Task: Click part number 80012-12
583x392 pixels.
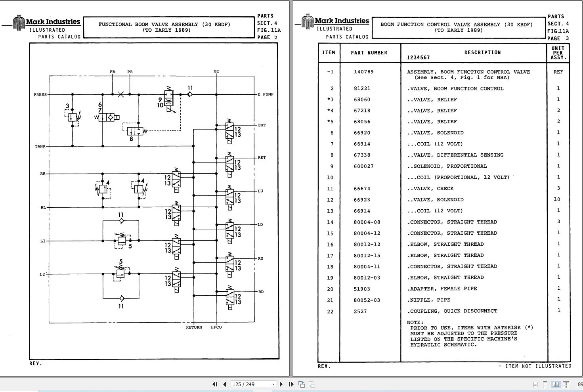Action: (367, 244)
